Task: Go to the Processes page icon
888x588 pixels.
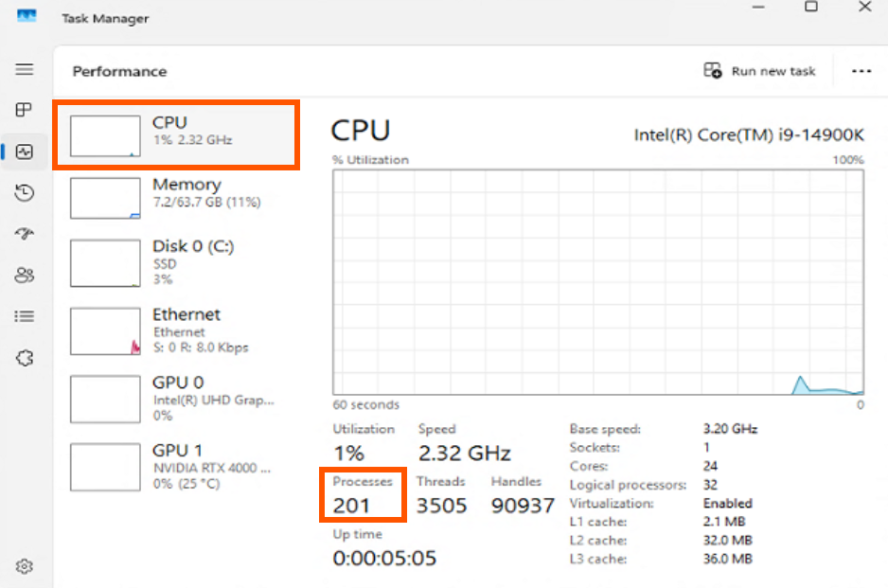Action: click(x=24, y=109)
